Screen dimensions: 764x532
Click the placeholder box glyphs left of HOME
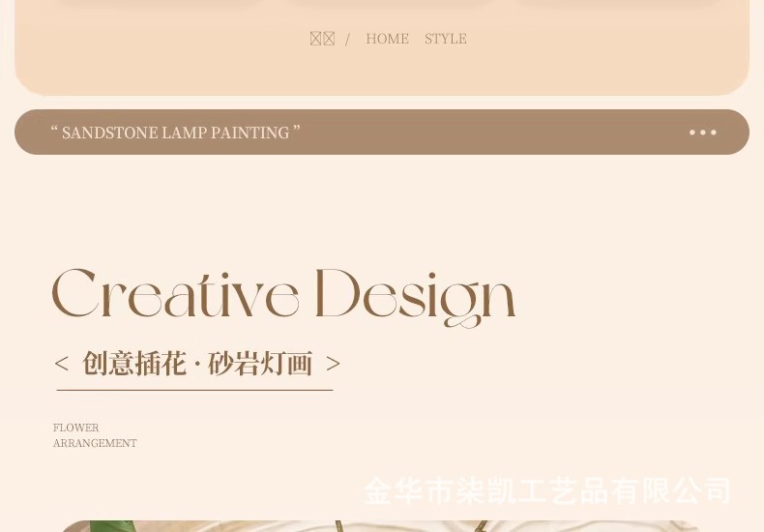point(322,39)
